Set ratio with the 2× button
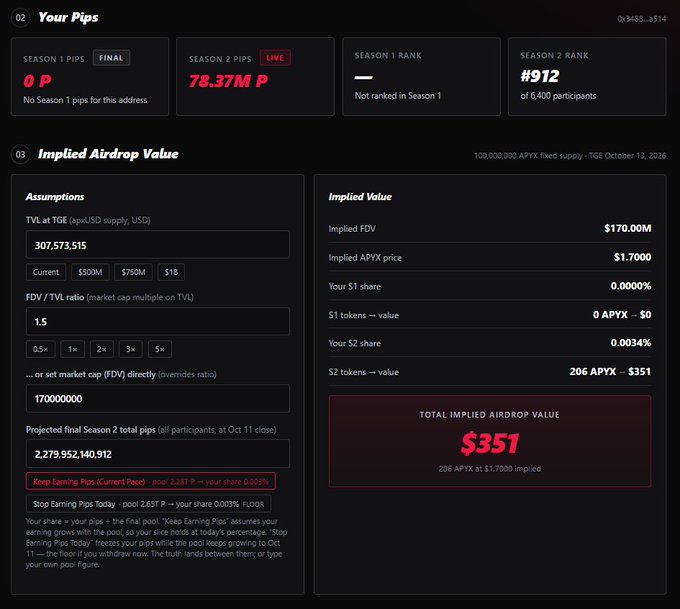Viewport: 680px width, 609px height. click(x=101, y=349)
